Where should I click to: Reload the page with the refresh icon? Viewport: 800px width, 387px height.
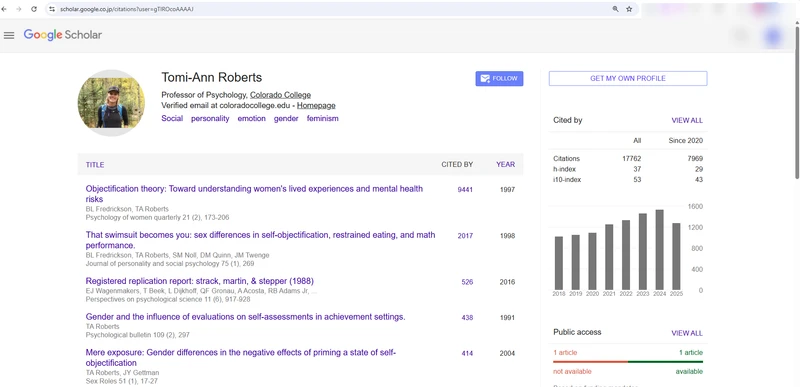coord(34,9)
